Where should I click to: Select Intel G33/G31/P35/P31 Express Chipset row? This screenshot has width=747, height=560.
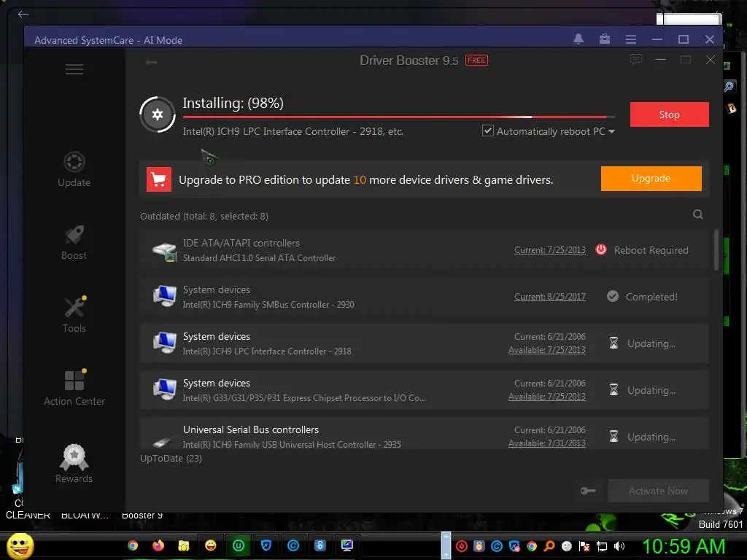point(424,390)
